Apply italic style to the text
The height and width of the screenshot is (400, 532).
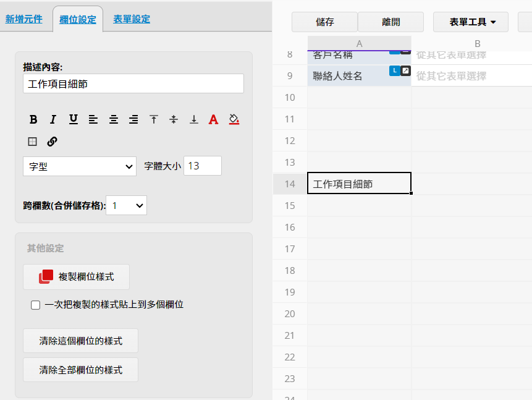pos(53,119)
